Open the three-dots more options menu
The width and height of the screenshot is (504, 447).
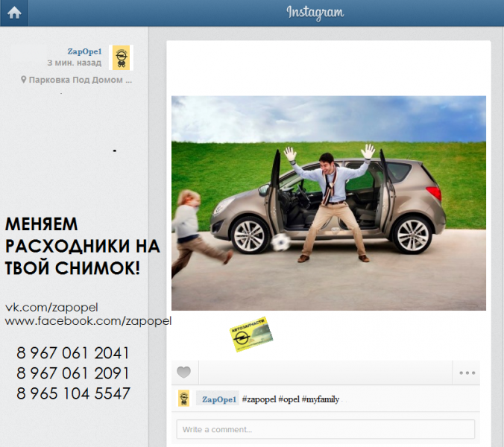(467, 372)
